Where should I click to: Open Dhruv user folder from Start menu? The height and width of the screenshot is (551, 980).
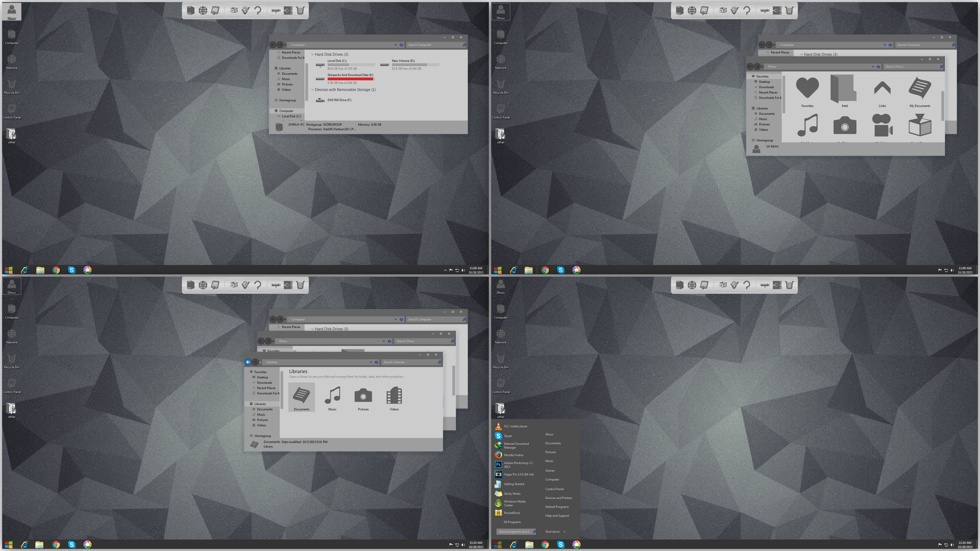pos(549,434)
